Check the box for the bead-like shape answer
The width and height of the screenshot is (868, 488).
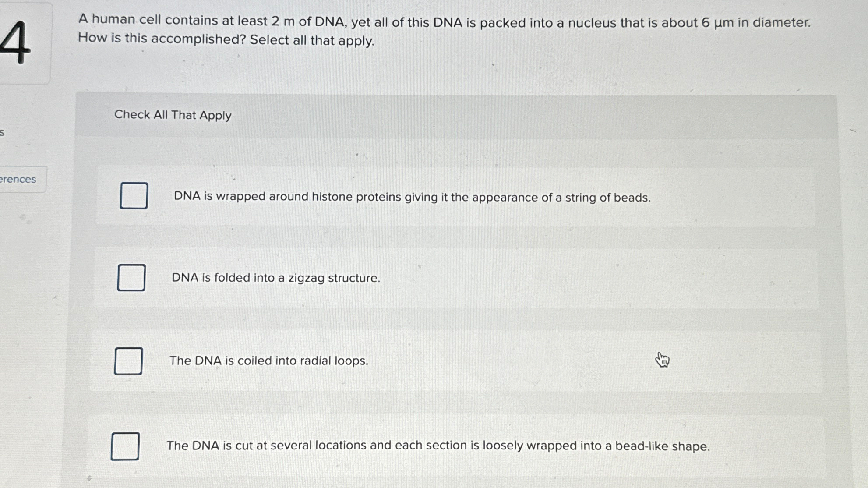coord(125,446)
